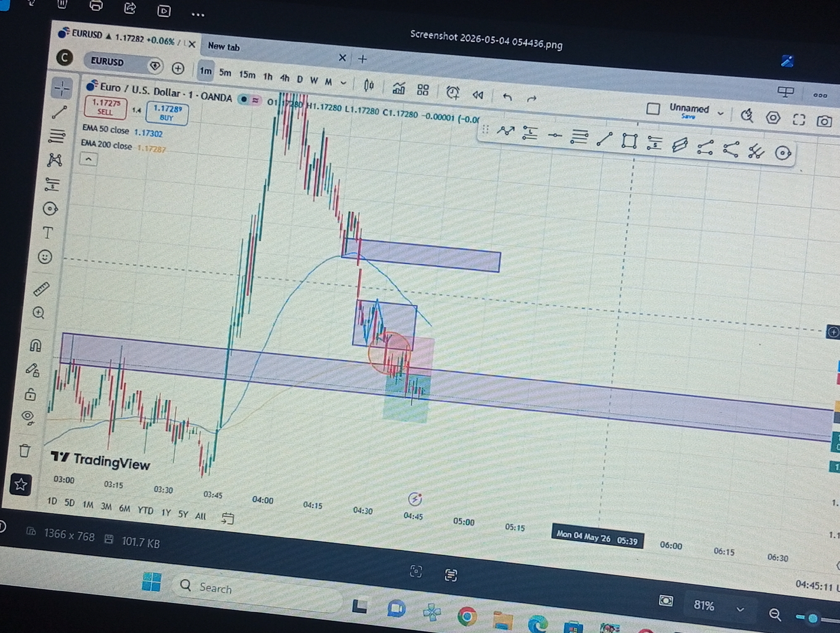Click the go-to-date calendar icon
The image size is (840, 633).
[228, 518]
